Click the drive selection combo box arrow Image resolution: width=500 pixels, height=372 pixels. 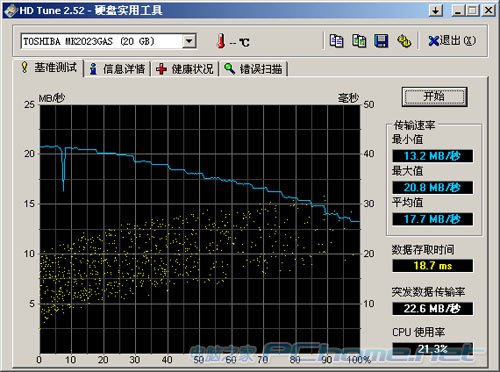point(189,41)
